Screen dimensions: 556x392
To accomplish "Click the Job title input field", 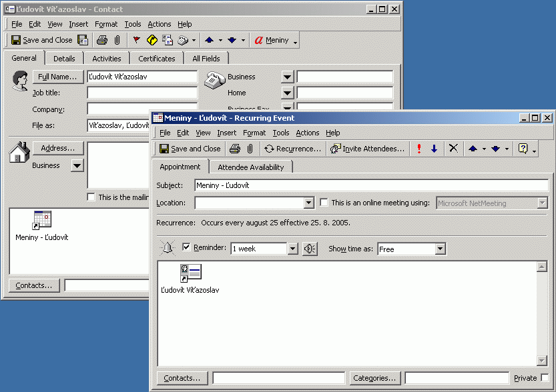I will coord(142,93).
